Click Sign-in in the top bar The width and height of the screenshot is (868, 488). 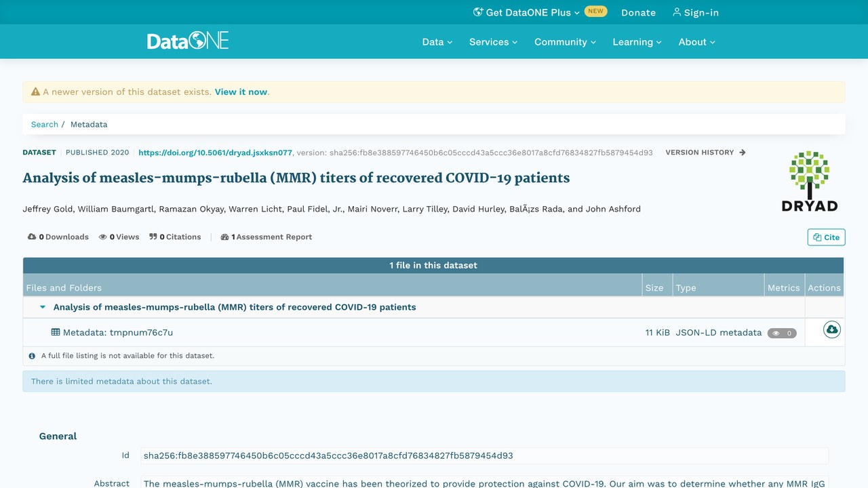[696, 12]
